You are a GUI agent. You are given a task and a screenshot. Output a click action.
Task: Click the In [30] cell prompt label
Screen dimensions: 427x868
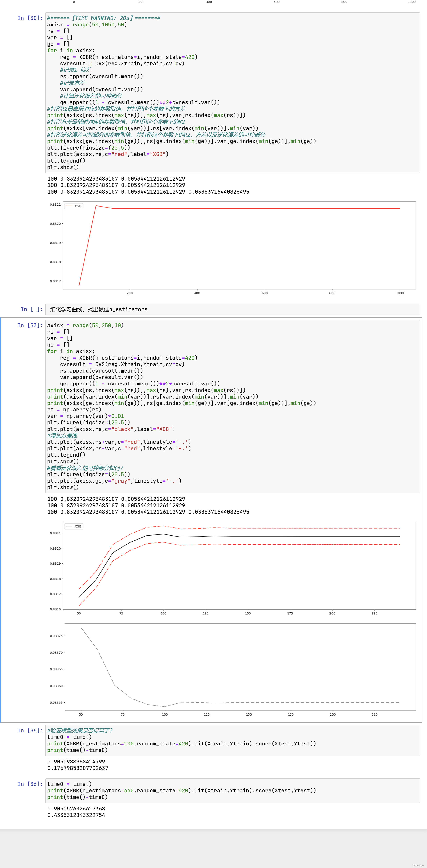pos(30,18)
